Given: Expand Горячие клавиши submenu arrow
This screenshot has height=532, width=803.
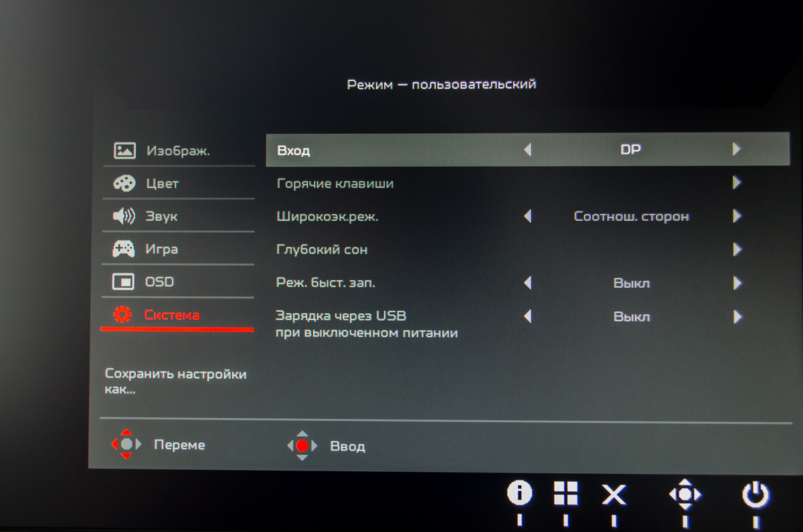Looking at the screenshot, I should pos(737,183).
